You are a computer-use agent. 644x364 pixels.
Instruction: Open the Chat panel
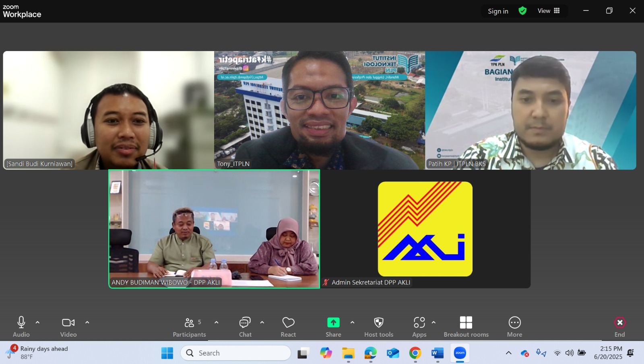click(x=245, y=327)
